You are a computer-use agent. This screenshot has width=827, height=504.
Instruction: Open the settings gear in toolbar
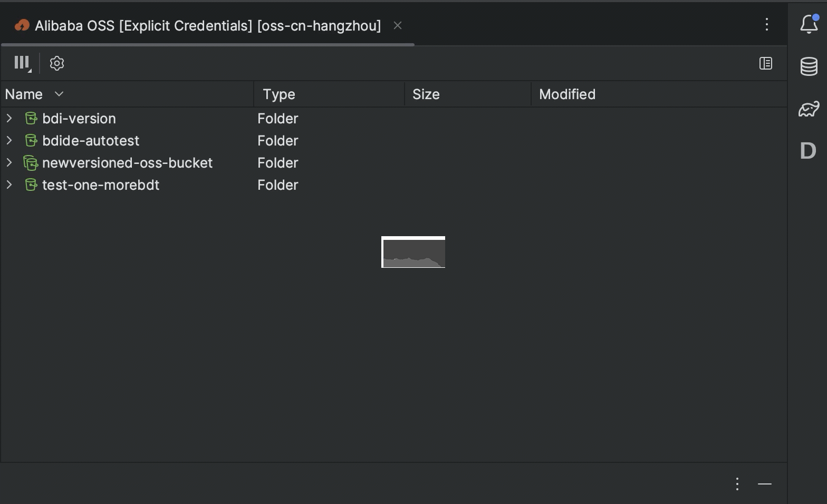[x=57, y=63]
